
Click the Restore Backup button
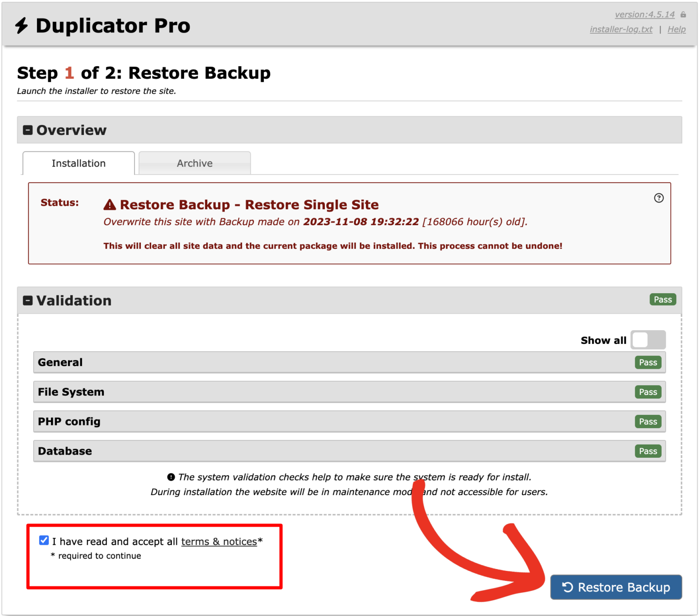coord(615,587)
